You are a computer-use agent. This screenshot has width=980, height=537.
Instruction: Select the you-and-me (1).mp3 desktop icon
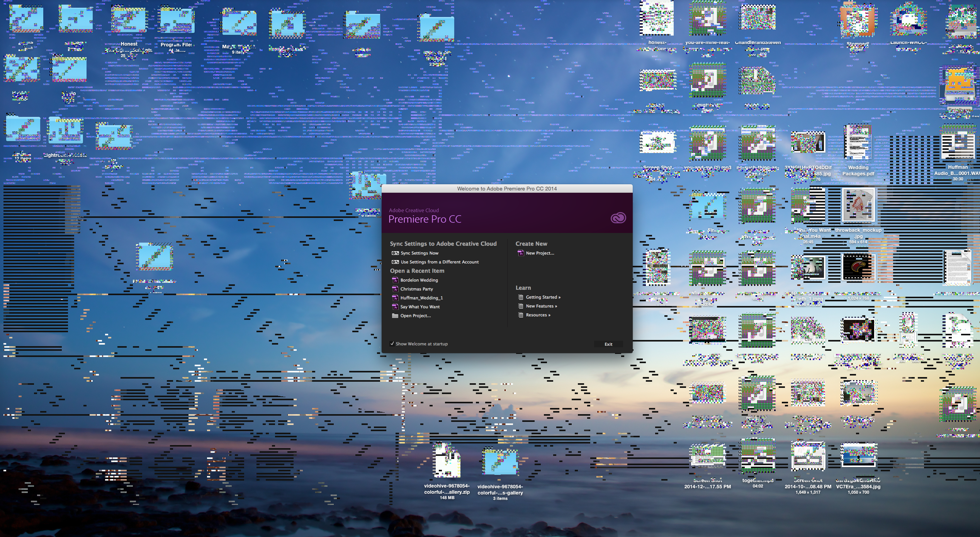click(708, 143)
